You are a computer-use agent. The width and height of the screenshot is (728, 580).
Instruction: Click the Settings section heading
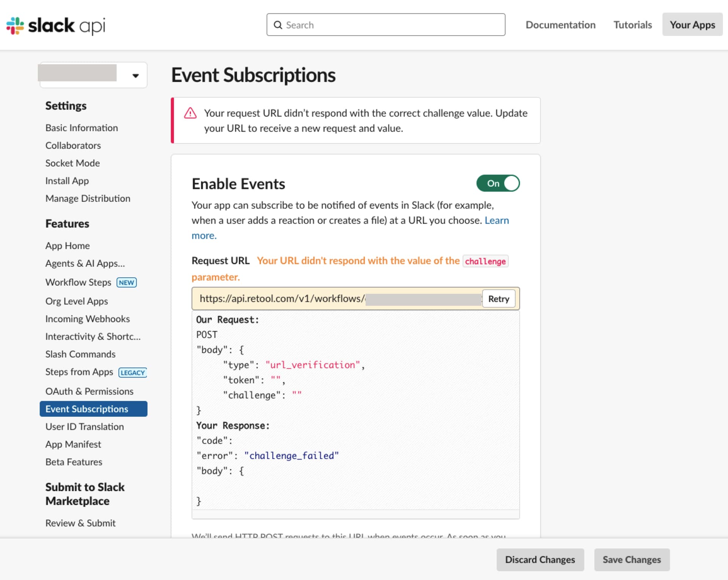[x=66, y=106]
